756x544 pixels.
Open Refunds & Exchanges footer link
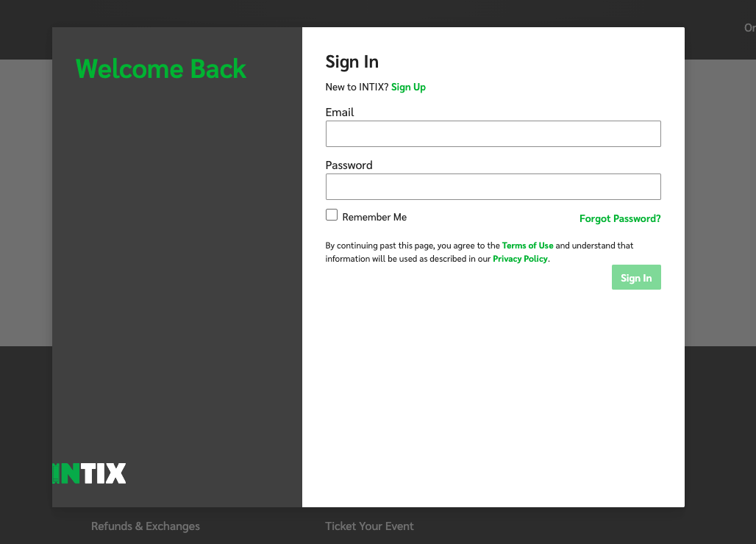(x=146, y=526)
